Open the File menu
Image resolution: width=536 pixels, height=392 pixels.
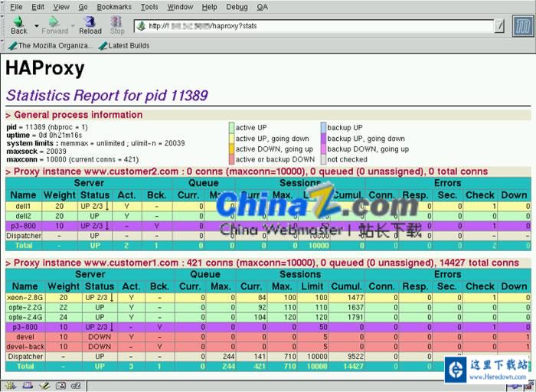[x=16, y=7]
